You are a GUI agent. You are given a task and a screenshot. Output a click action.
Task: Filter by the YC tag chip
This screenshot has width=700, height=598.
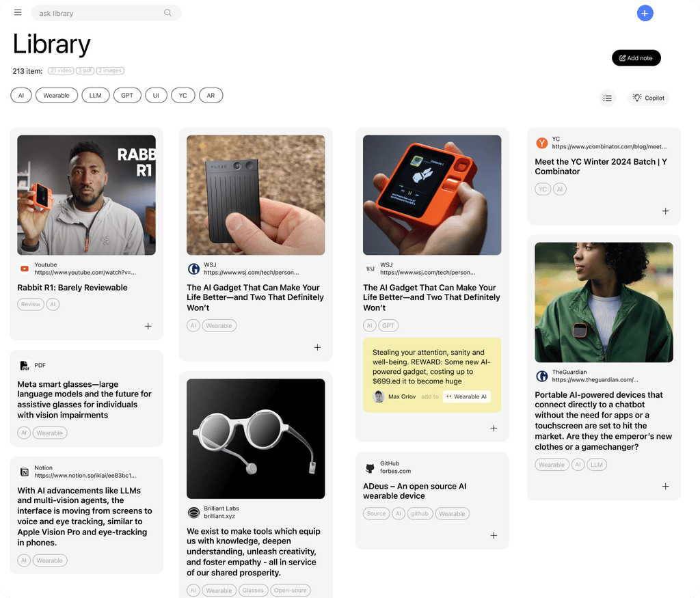click(183, 96)
